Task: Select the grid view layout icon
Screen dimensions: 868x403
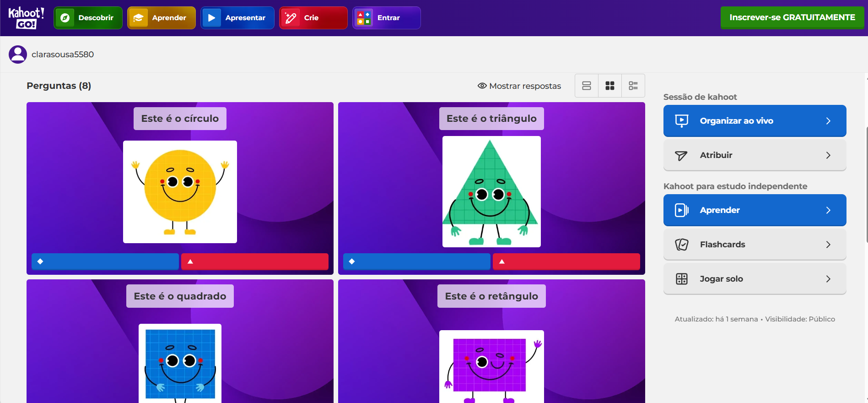Action: coord(609,86)
